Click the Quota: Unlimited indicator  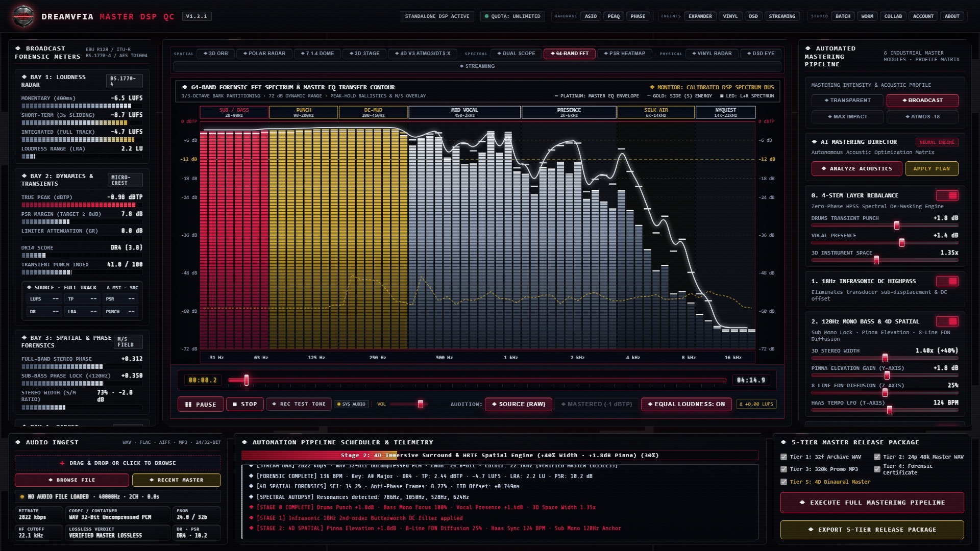[x=512, y=16]
